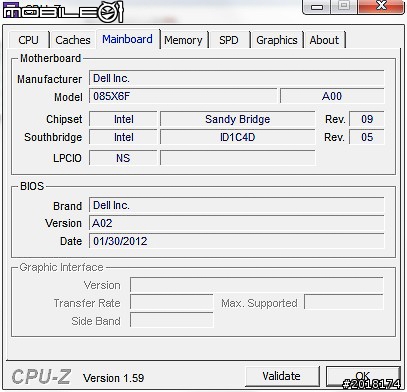Click the Chipset Rev. value 09
The image size is (407, 392).
pyautogui.click(x=367, y=119)
